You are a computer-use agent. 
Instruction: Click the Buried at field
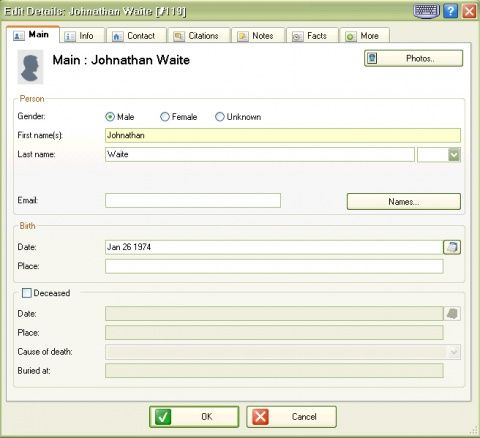pos(274,371)
